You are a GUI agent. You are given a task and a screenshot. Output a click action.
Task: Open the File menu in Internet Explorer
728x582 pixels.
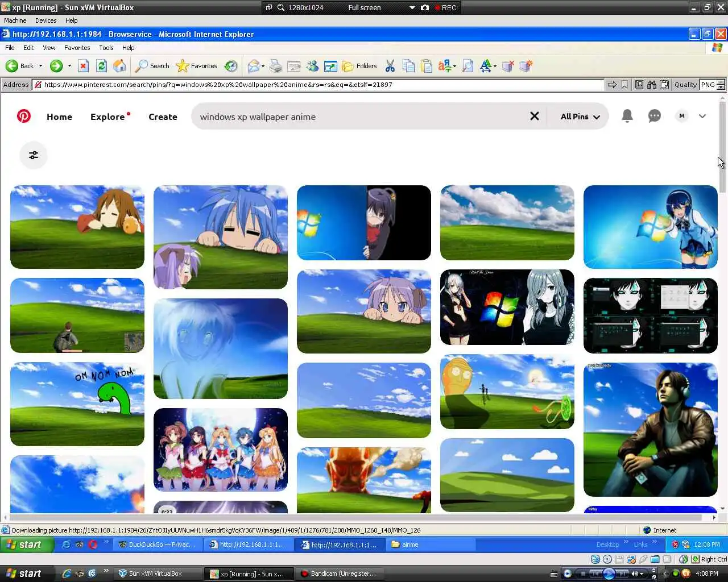click(10, 48)
